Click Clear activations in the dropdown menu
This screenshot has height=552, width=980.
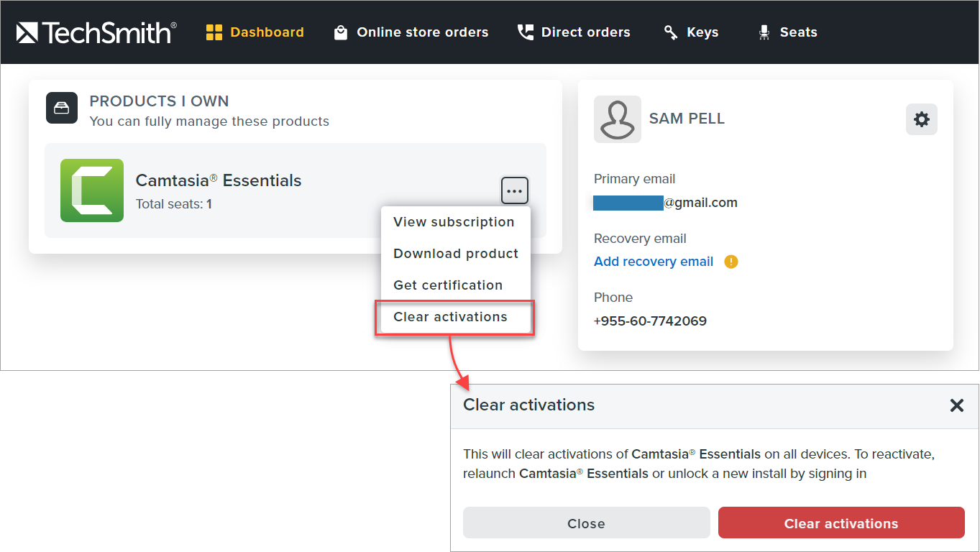451,317
